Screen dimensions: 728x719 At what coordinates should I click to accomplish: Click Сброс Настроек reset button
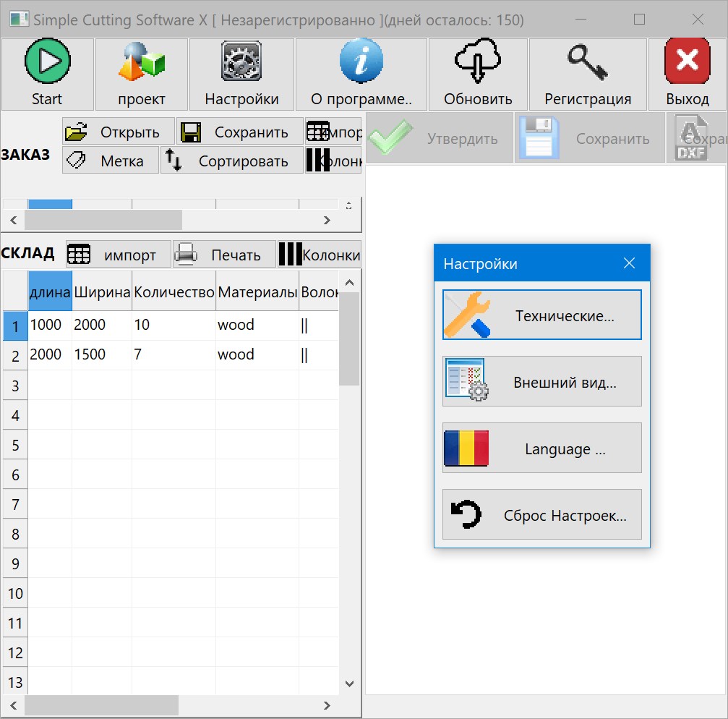coord(541,514)
